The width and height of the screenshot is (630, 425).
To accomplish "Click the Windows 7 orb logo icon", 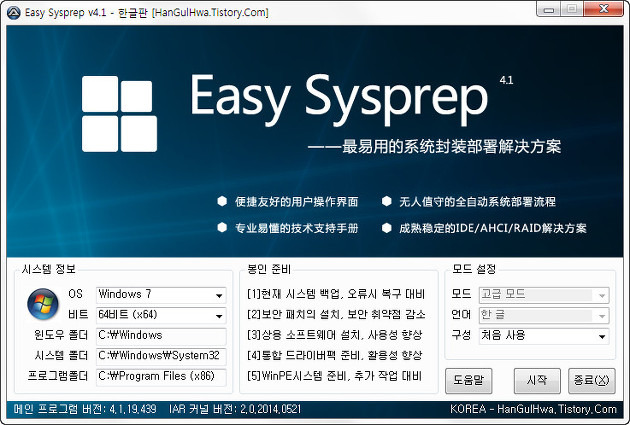I will click(x=43, y=304).
